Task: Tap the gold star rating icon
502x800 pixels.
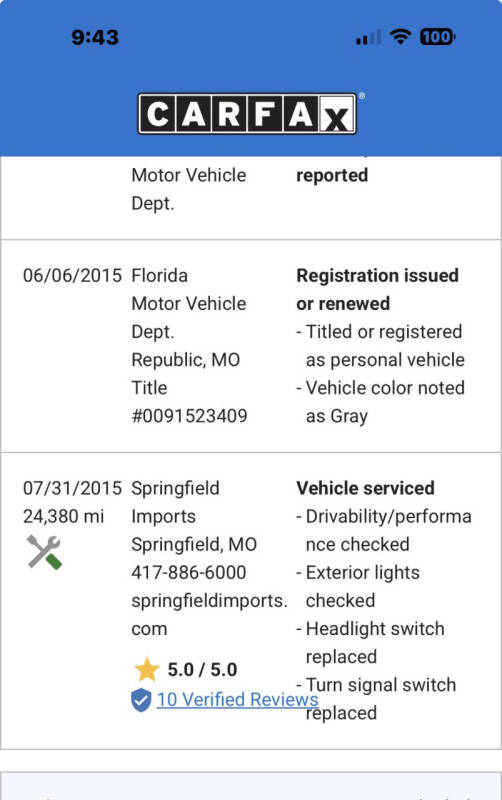Action: click(147, 669)
